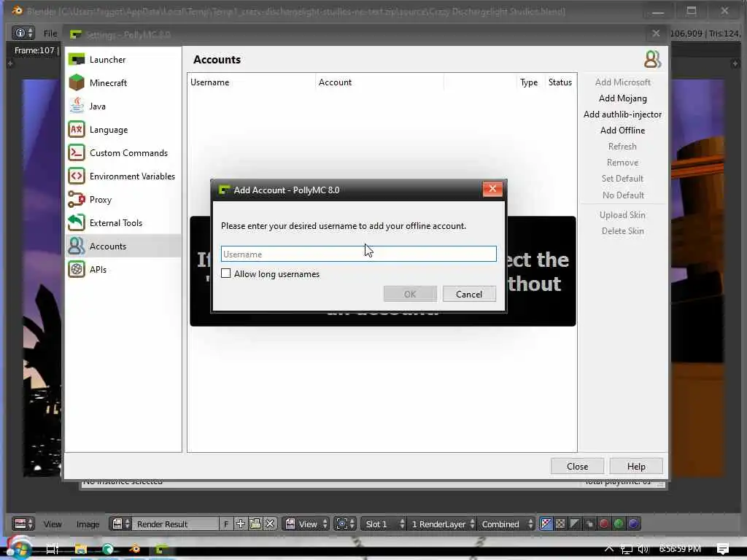Click Add Offline account button
Screen dimensions: 747x560
(623, 131)
